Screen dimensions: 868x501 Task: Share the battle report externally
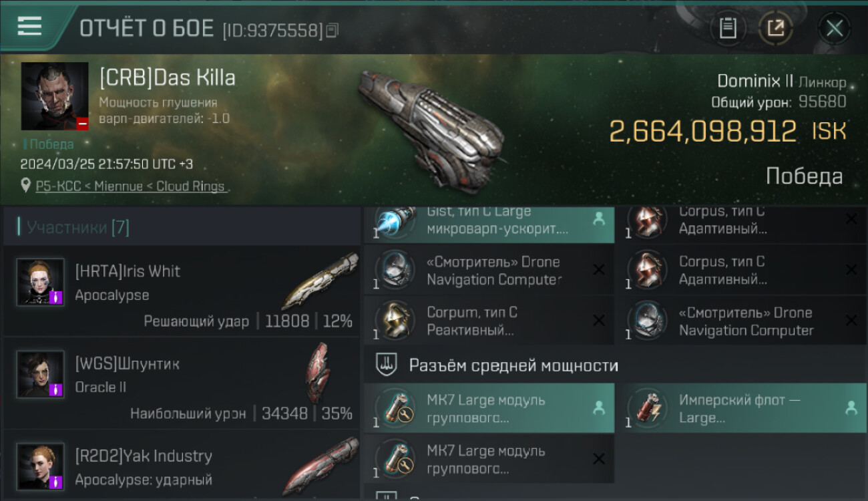(775, 28)
